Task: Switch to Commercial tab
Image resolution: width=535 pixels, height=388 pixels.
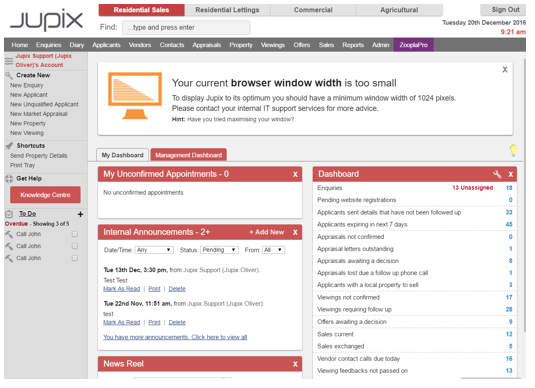Action: point(313,10)
